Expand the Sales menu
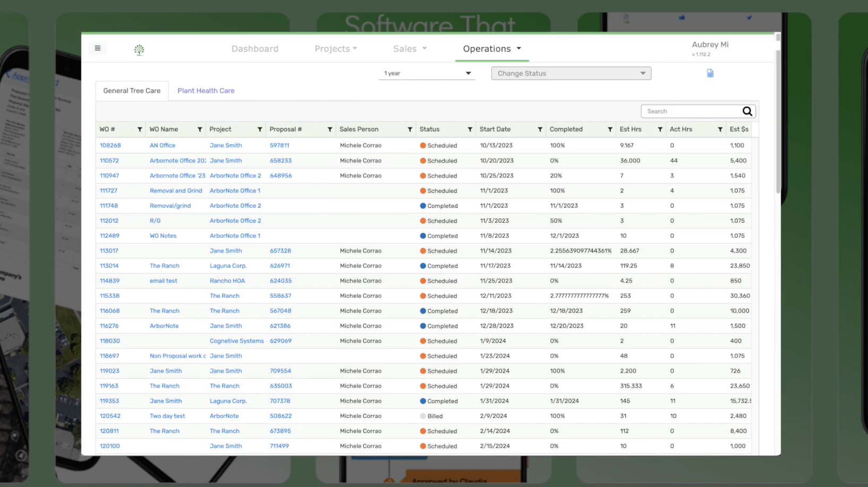Screen dimensions: 868x487 [x=410, y=48]
